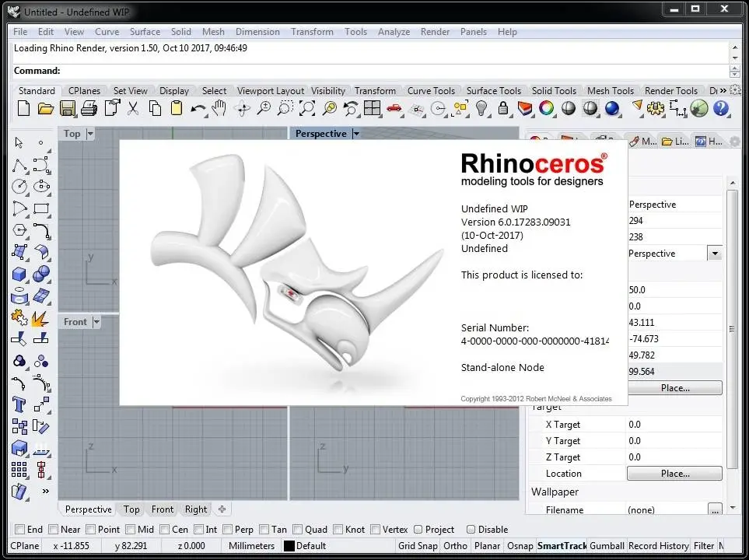Viewport: 749px width, 560px height.
Task: Click the Place button under Target
Action: pyautogui.click(x=674, y=474)
